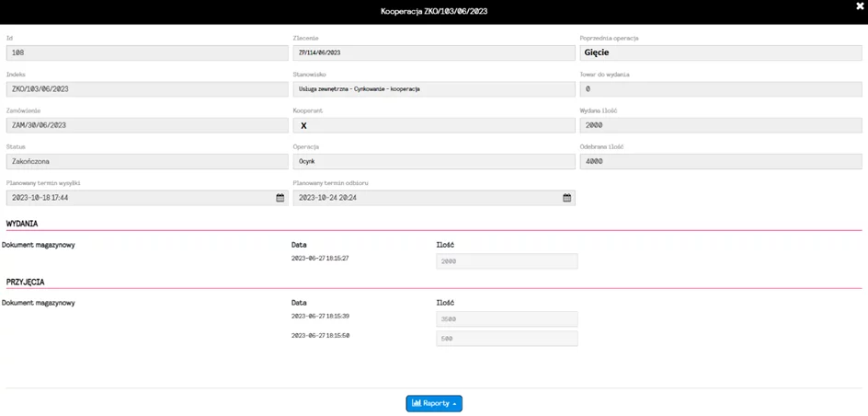The width and height of the screenshot is (868, 416).
Task: Focus the Indeks field ZKO/103/06/2023
Action: [147, 89]
